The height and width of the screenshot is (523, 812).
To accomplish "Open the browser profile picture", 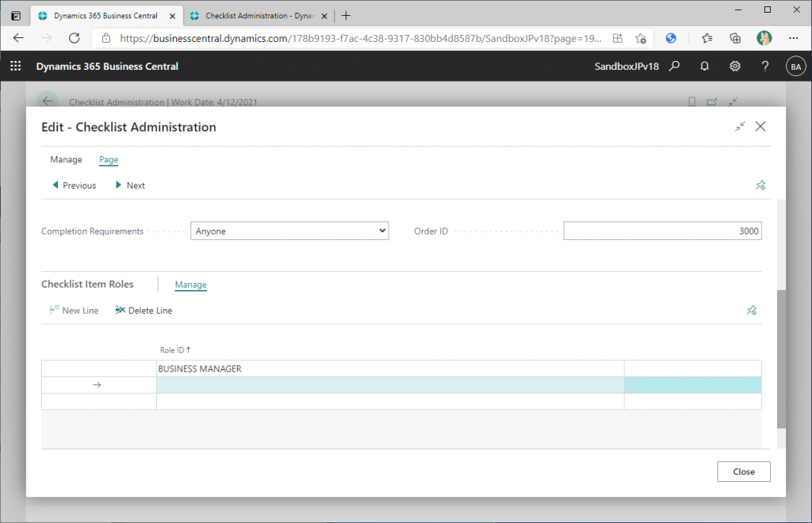I will pos(764,38).
